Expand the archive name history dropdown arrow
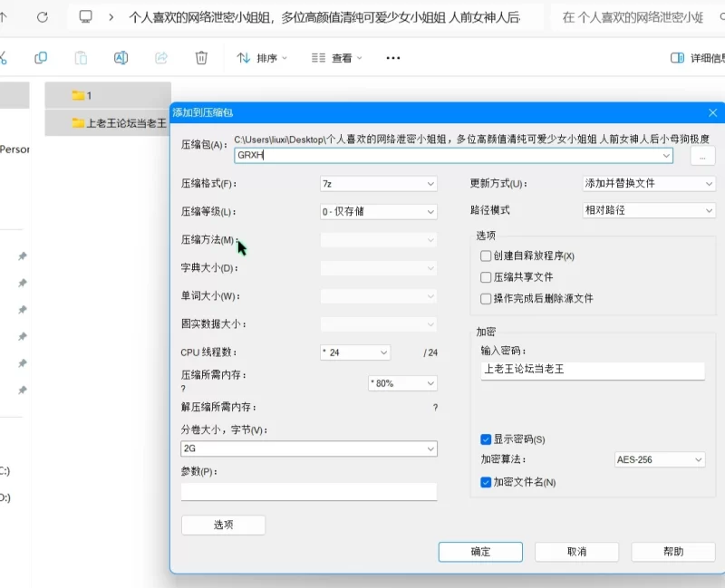This screenshot has width=725, height=588. point(666,155)
